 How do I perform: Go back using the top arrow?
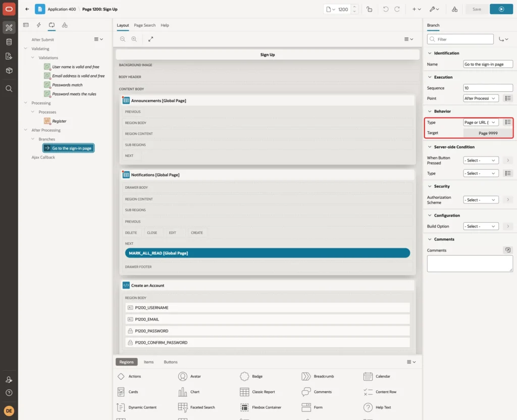pos(27,9)
